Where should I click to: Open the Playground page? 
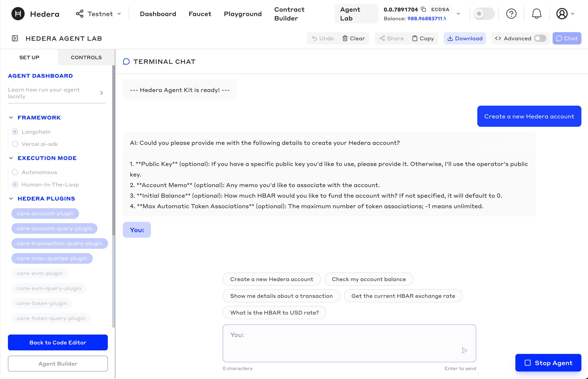[243, 14]
